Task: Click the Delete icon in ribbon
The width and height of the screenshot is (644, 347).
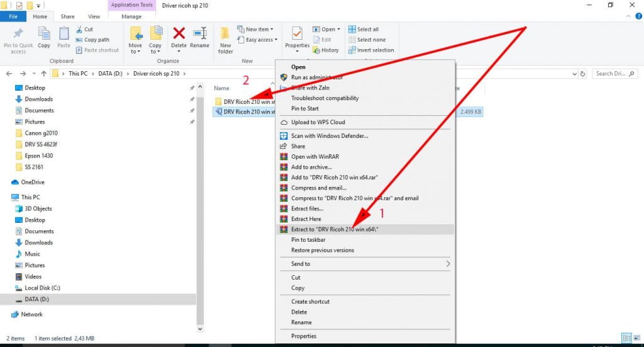Action: (179, 37)
